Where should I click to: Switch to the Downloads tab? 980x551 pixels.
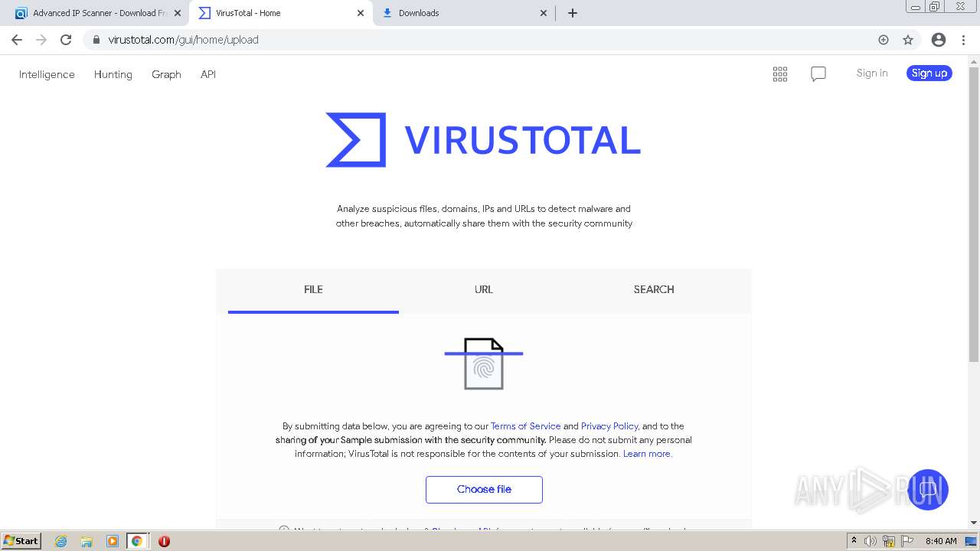463,13
